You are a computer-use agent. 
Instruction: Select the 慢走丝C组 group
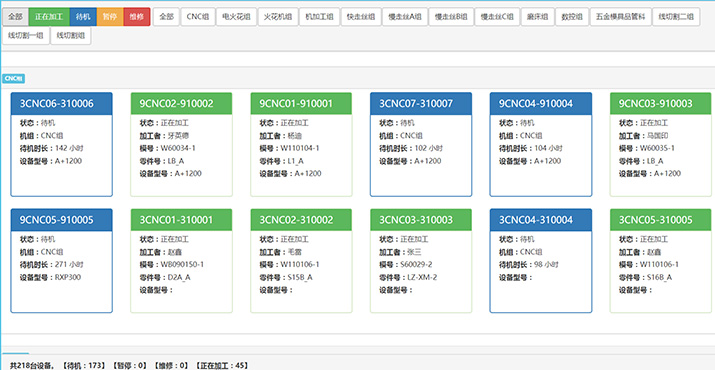(x=497, y=17)
